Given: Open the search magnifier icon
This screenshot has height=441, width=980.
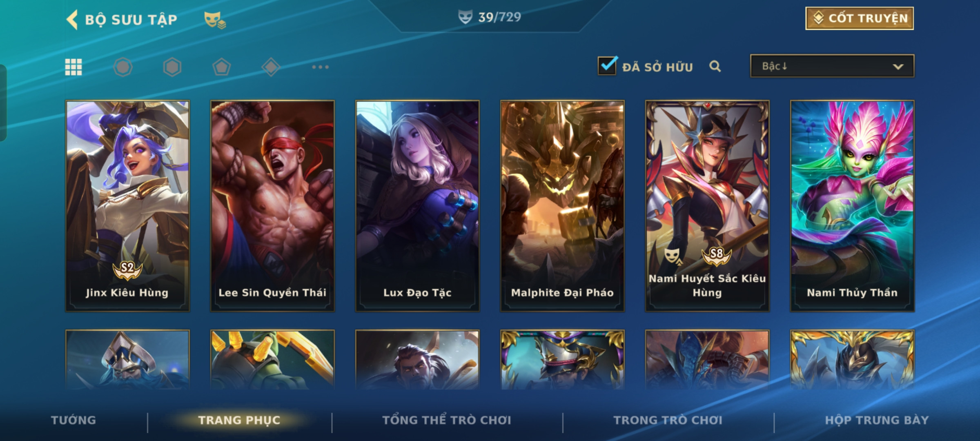Looking at the screenshot, I should click(715, 66).
